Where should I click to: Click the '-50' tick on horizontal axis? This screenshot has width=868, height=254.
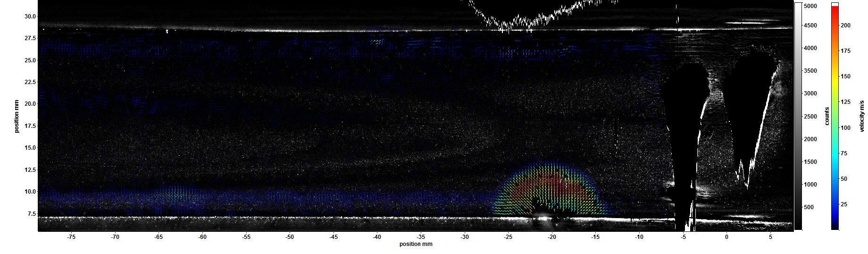pyautogui.click(x=290, y=237)
